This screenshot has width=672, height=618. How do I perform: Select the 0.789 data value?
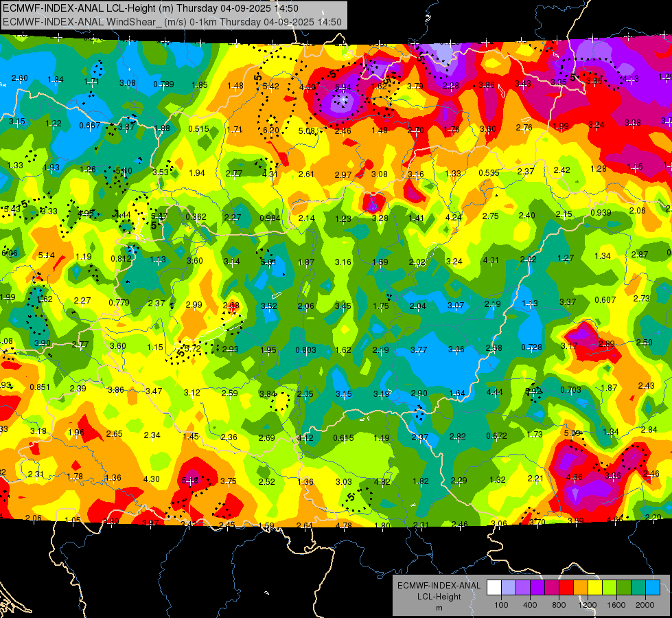(164, 84)
